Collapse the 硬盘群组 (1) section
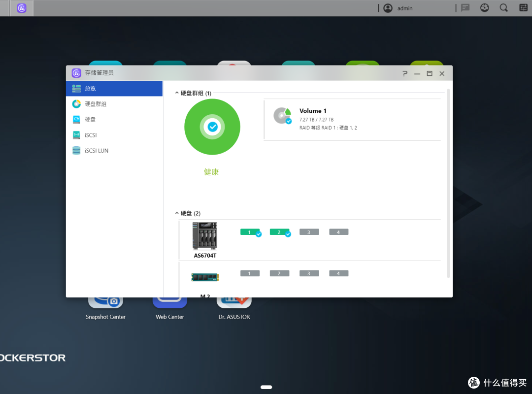Viewport: 532px width, 394px height. click(x=177, y=93)
